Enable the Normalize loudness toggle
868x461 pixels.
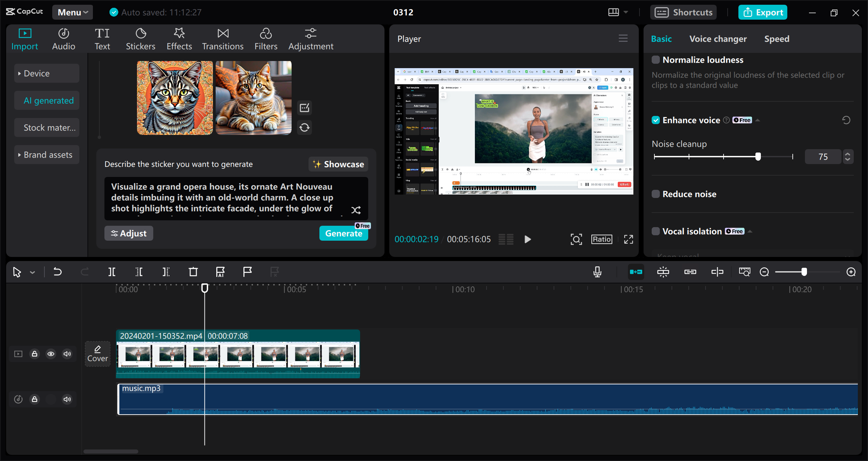[656, 59]
